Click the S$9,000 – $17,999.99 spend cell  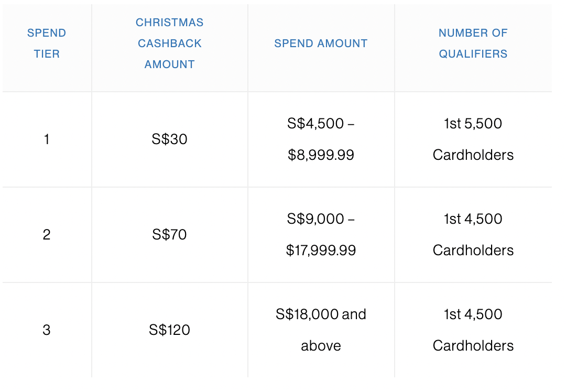tap(321, 235)
